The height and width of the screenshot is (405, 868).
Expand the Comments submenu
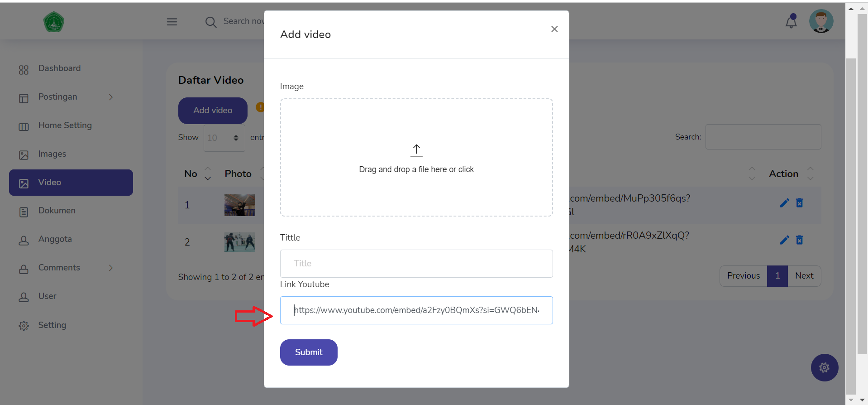[111, 268]
